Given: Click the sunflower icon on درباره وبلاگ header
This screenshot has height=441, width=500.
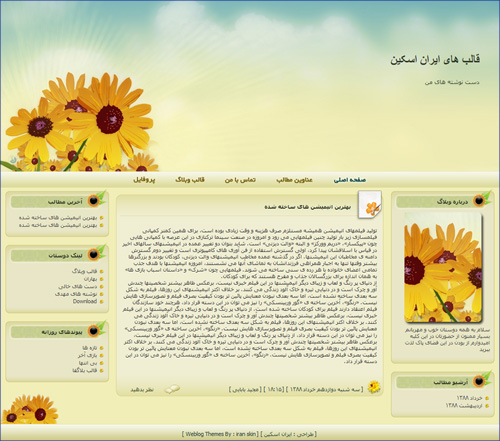Looking at the screenshot, I should coord(479,200).
